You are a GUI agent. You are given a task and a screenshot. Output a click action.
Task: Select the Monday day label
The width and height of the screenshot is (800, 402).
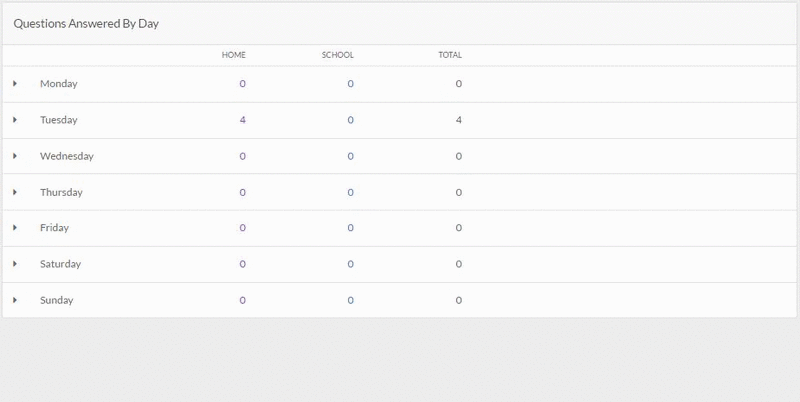point(59,84)
